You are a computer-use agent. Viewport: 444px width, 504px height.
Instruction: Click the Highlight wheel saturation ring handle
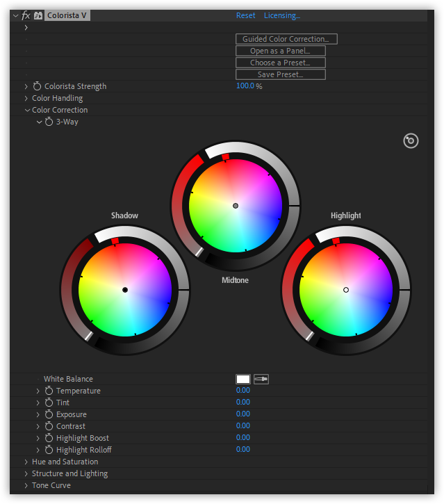(310, 336)
